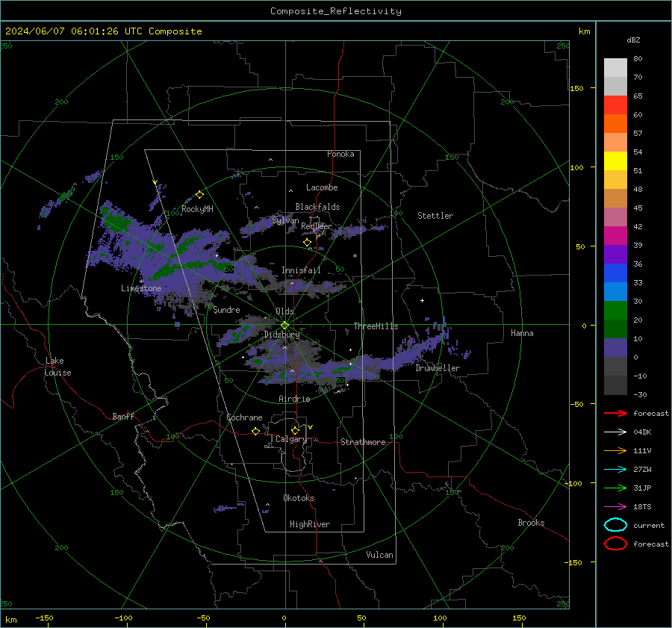Click the red forecast arrow in legend

click(x=615, y=413)
